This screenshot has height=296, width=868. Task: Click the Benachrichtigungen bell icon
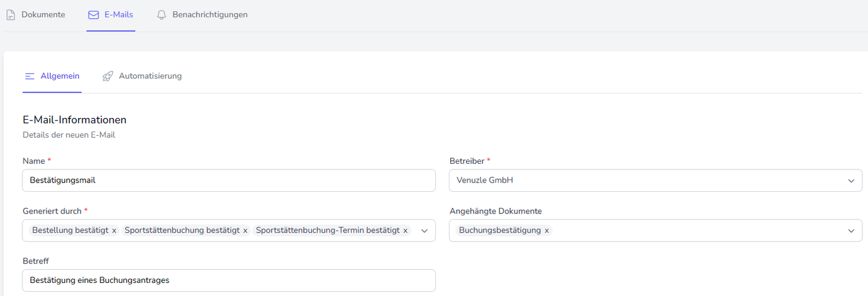(x=162, y=15)
